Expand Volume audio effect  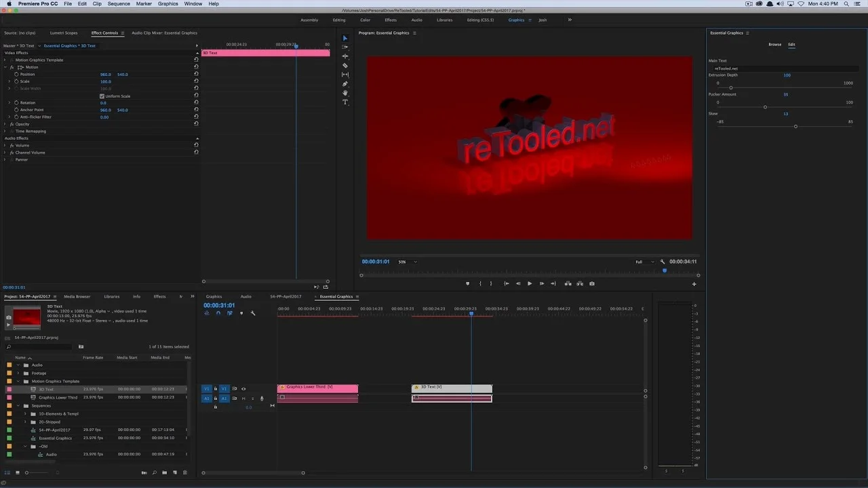click(5, 146)
